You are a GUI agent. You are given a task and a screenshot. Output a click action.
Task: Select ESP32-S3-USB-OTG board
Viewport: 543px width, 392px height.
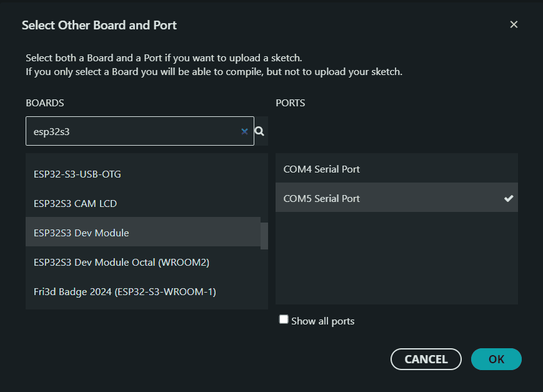pyautogui.click(x=143, y=174)
